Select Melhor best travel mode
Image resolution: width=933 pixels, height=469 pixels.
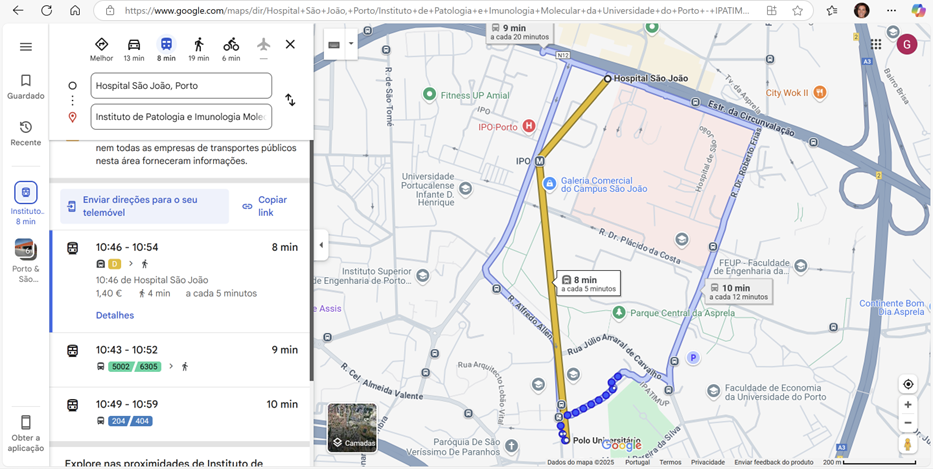pos(101,49)
